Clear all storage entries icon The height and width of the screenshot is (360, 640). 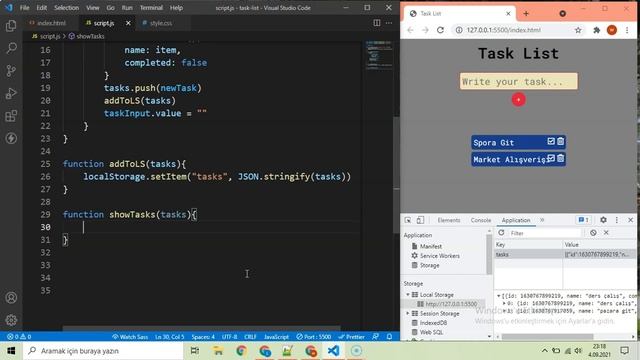(593, 233)
